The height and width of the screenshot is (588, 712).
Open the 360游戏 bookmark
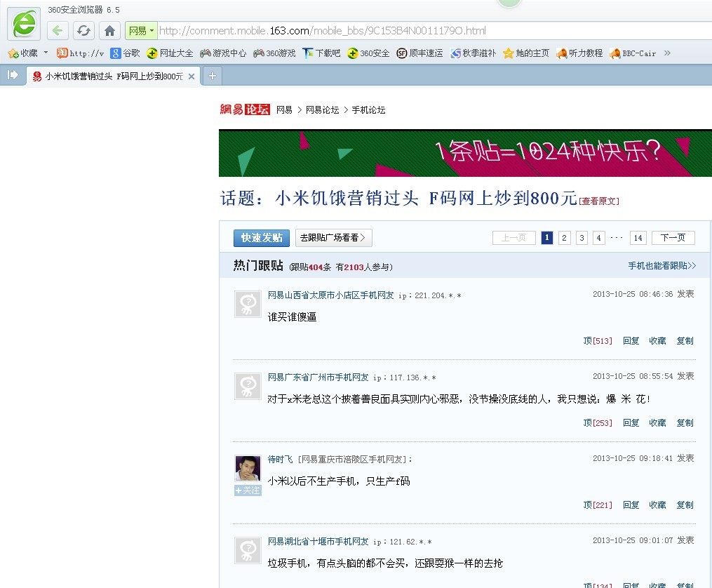tap(274, 53)
